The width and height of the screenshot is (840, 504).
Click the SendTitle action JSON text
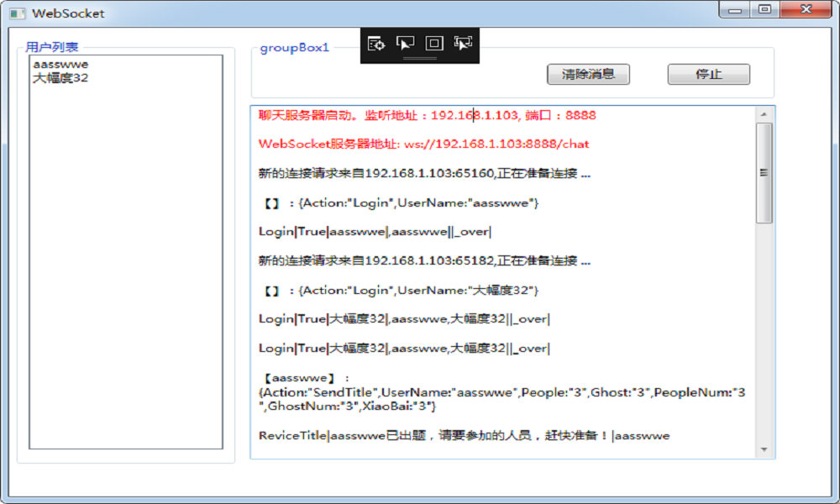tap(502, 399)
